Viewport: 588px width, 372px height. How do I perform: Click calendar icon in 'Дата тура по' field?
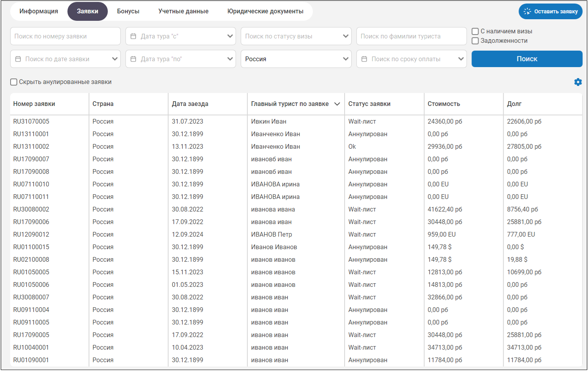133,59
